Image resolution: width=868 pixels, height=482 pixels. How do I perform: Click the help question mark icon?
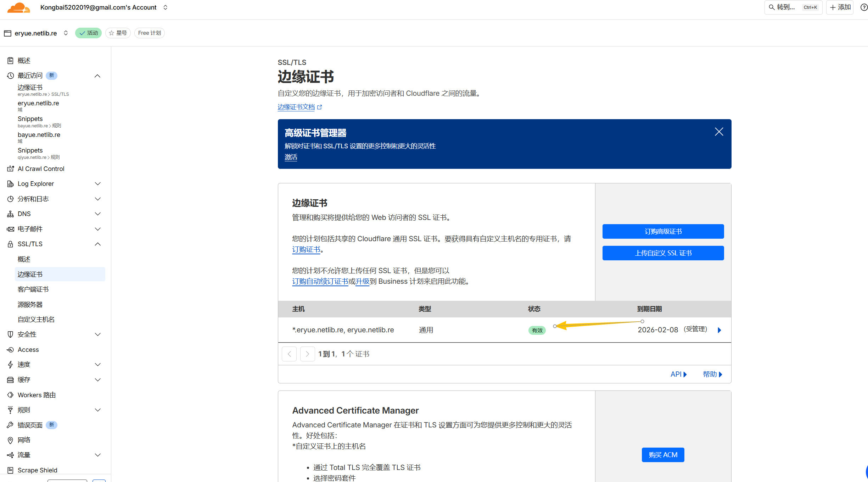tap(864, 7)
